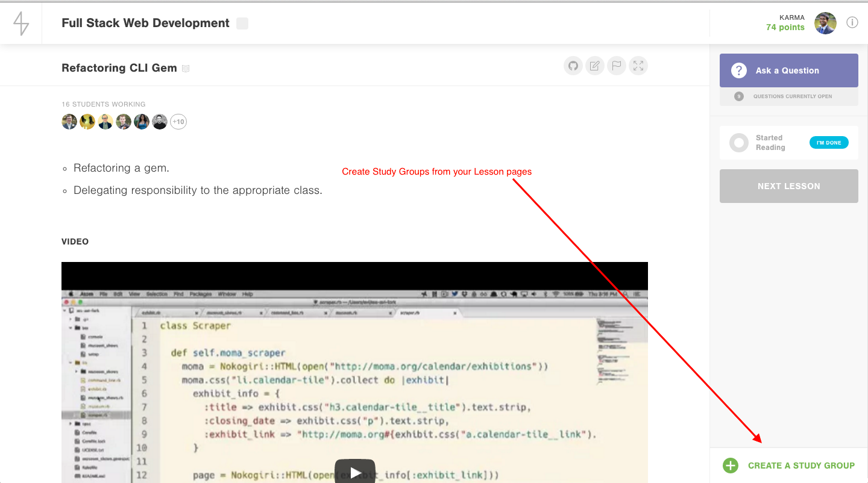
Task: Go to the NEXT LESSON
Action: [x=788, y=186]
